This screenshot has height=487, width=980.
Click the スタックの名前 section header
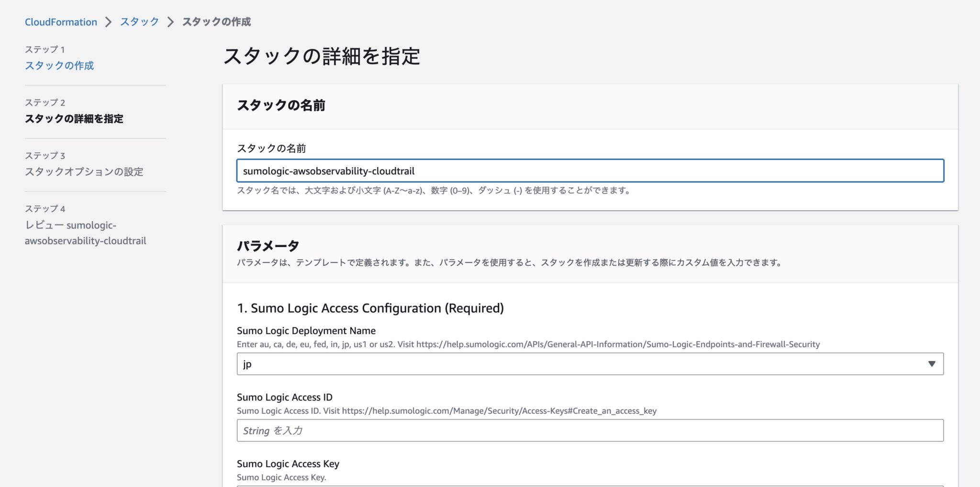281,105
